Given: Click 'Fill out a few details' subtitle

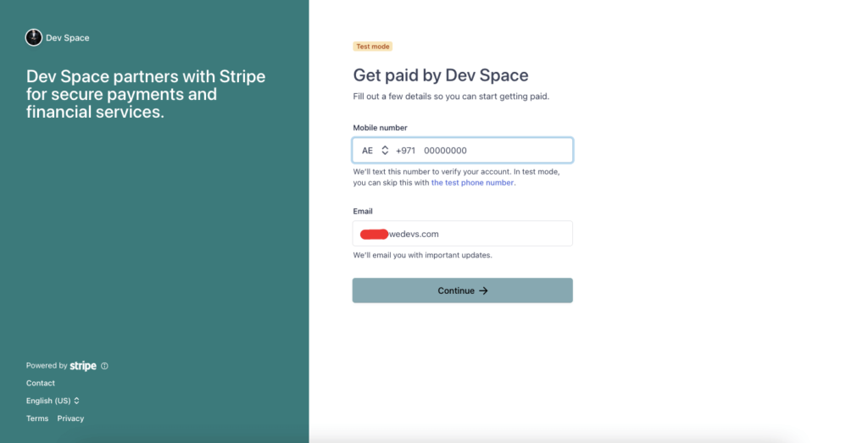Looking at the screenshot, I should 451,97.
